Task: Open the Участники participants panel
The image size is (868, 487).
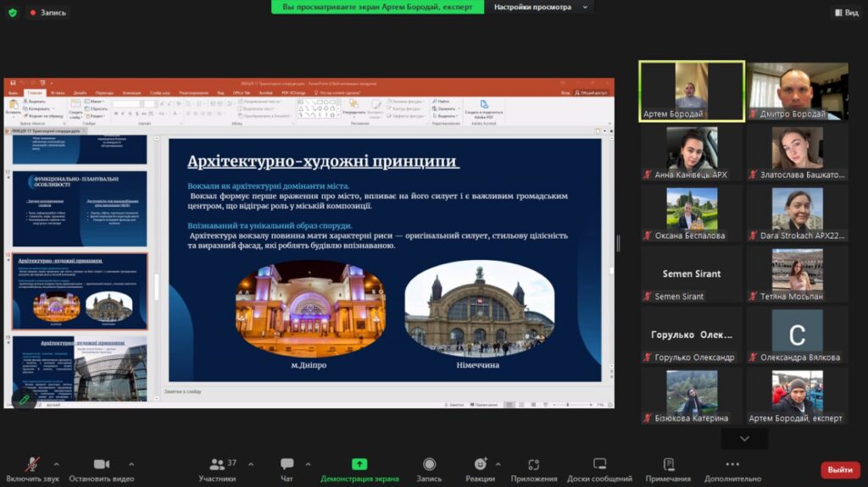Action: click(x=218, y=465)
